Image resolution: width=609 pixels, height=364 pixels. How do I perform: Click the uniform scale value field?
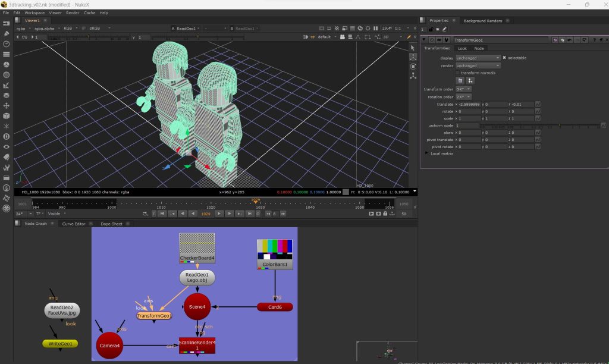[467, 126]
